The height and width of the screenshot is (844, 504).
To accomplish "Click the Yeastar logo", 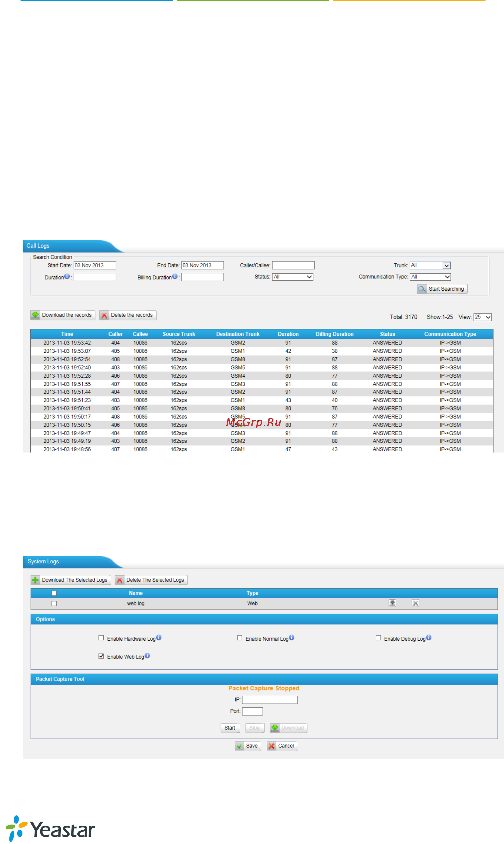I will (50, 828).
